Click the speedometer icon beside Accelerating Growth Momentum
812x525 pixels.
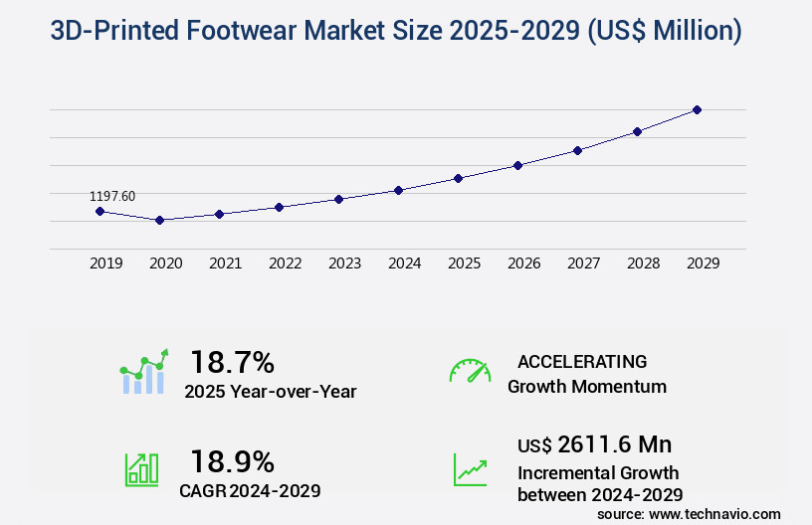coord(470,371)
